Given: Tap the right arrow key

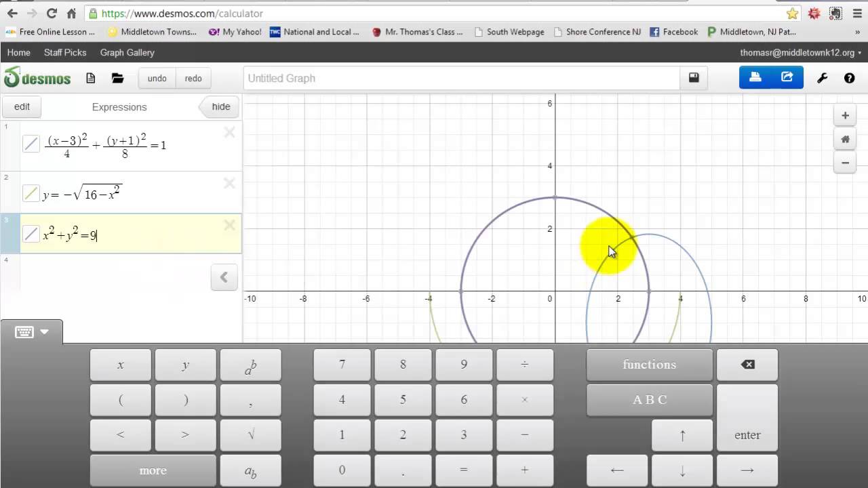Looking at the screenshot, I should click(747, 470).
